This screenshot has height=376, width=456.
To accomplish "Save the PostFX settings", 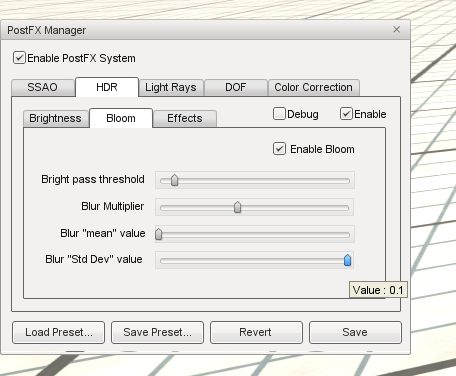I will coord(355,332).
